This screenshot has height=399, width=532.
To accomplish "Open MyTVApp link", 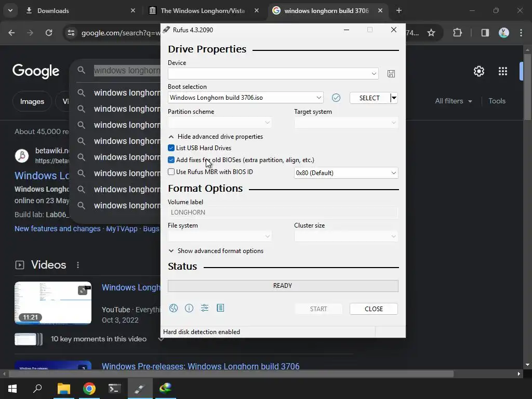I will click(x=122, y=229).
